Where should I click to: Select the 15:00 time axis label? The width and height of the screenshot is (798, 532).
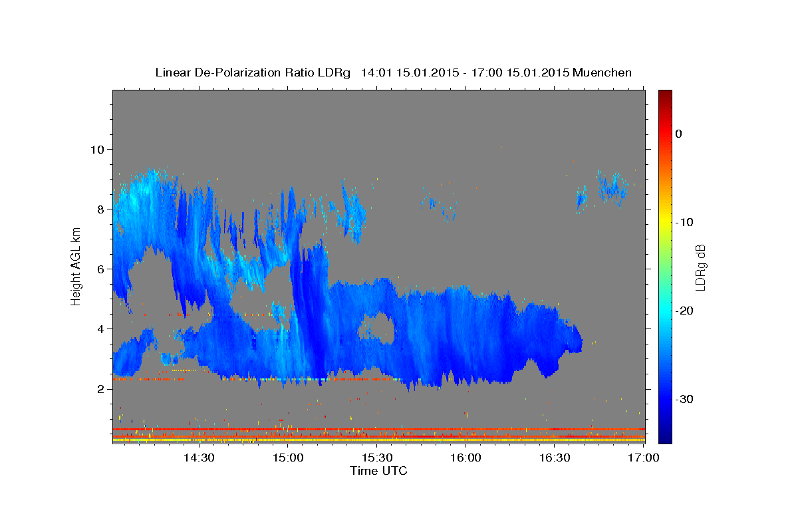click(288, 458)
